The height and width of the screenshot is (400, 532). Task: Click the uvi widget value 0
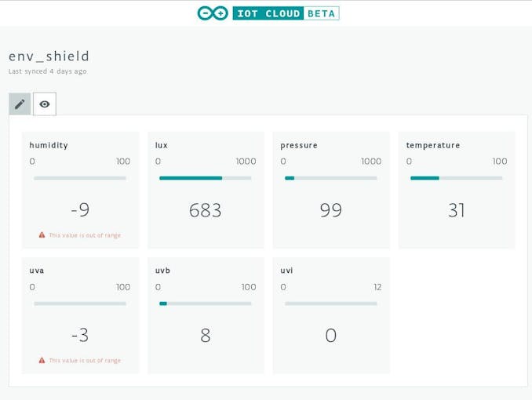point(331,336)
